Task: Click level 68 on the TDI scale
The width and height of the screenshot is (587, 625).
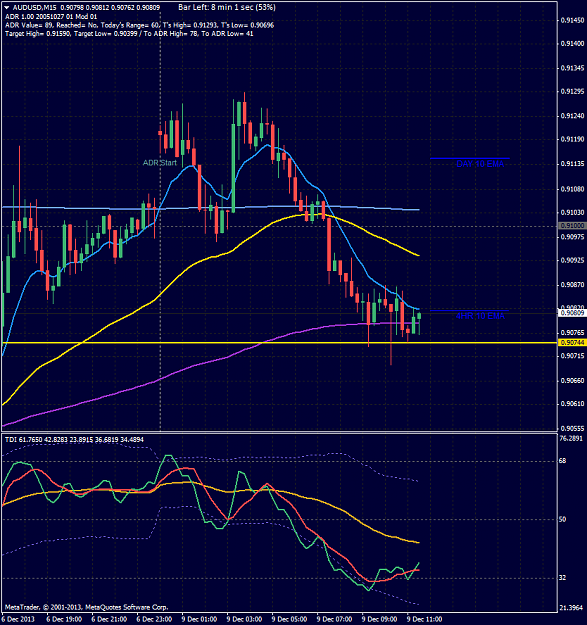Action: tap(563, 461)
